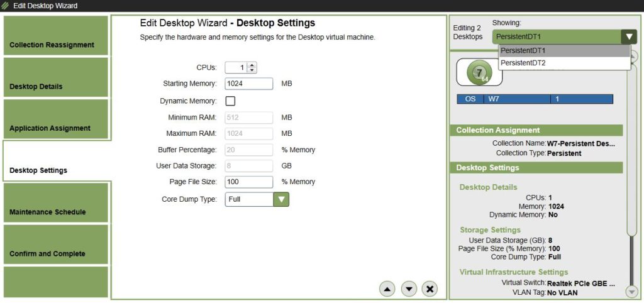Switch to the Application Assignment tab
This screenshot has width=644, height=303.
pos(56,119)
